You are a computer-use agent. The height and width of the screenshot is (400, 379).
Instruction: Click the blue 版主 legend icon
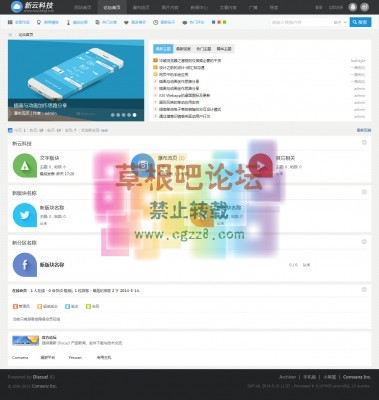click(x=67, y=306)
